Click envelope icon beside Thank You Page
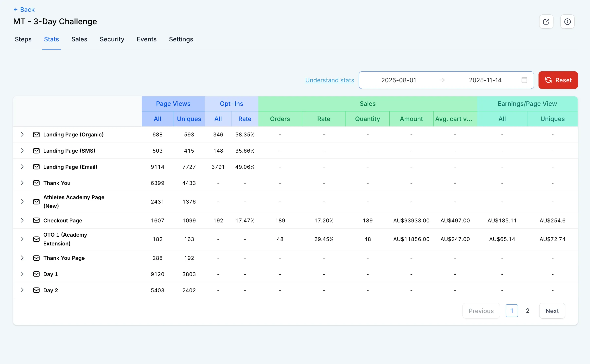The image size is (590, 364). click(x=36, y=258)
